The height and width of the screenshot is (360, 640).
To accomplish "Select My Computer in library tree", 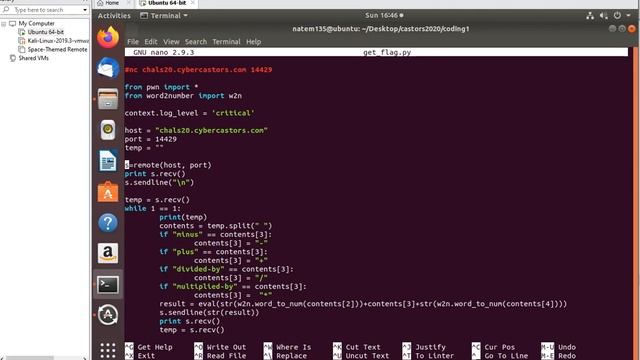I will 36,24.
